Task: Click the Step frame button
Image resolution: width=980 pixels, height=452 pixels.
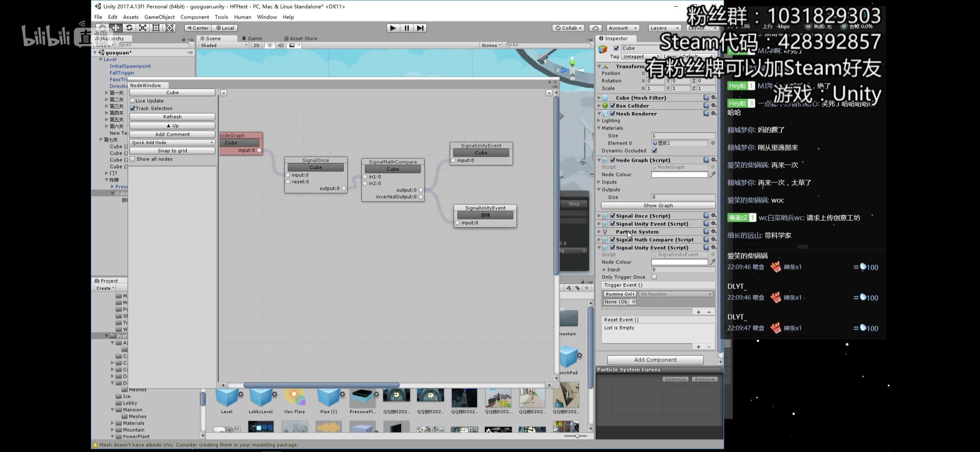Action: click(x=420, y=28)
